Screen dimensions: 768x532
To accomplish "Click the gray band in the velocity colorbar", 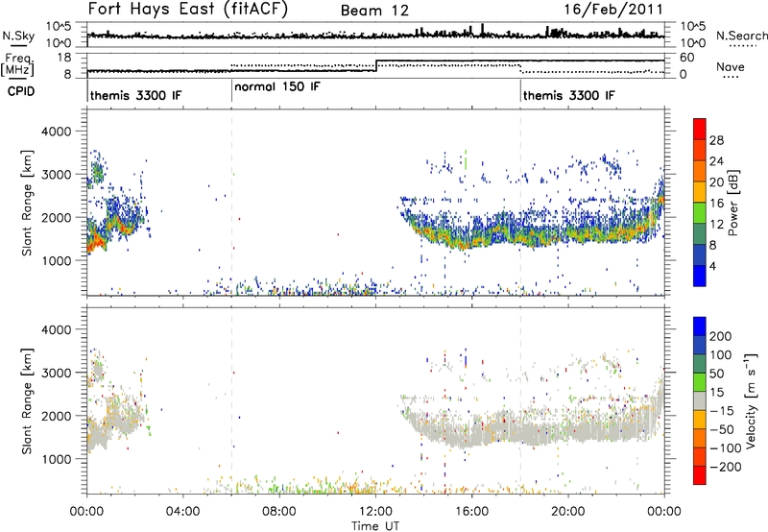I will point(700,401).
